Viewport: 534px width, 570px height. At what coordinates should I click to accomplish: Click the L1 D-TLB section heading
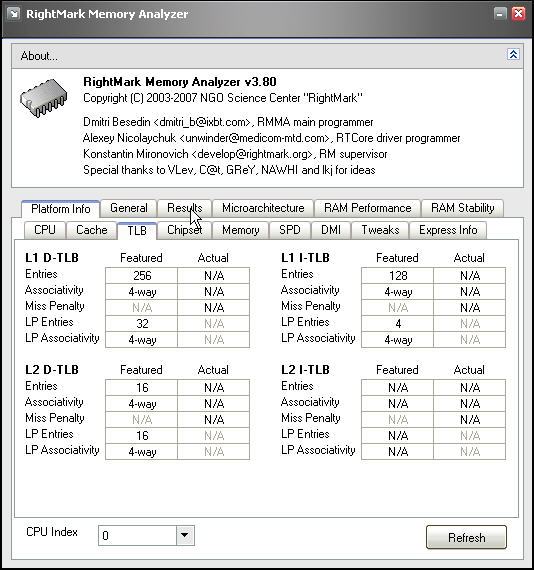click(52, 258)
